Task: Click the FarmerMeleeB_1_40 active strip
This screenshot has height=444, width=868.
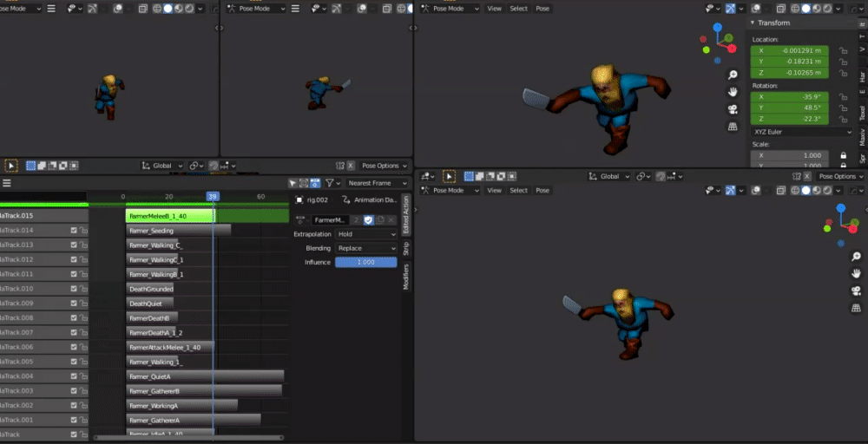Action: [170, 216]
